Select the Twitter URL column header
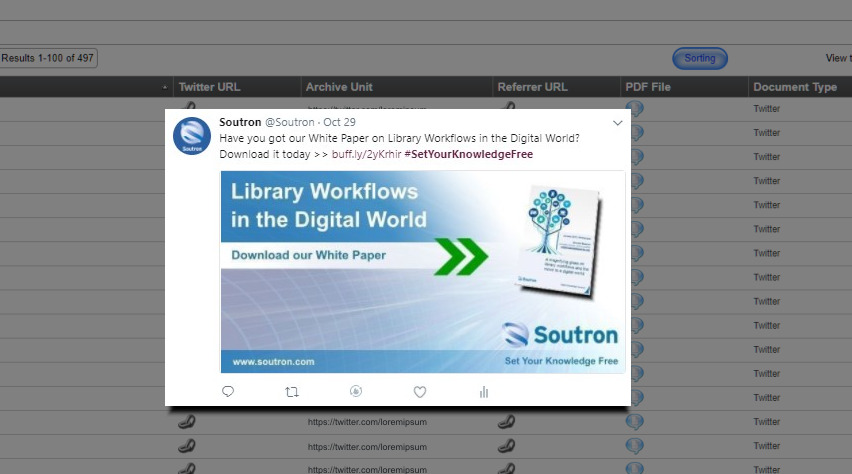Image resolution: width=852 pixels, height=474 pixels. (x=237, y=87)
